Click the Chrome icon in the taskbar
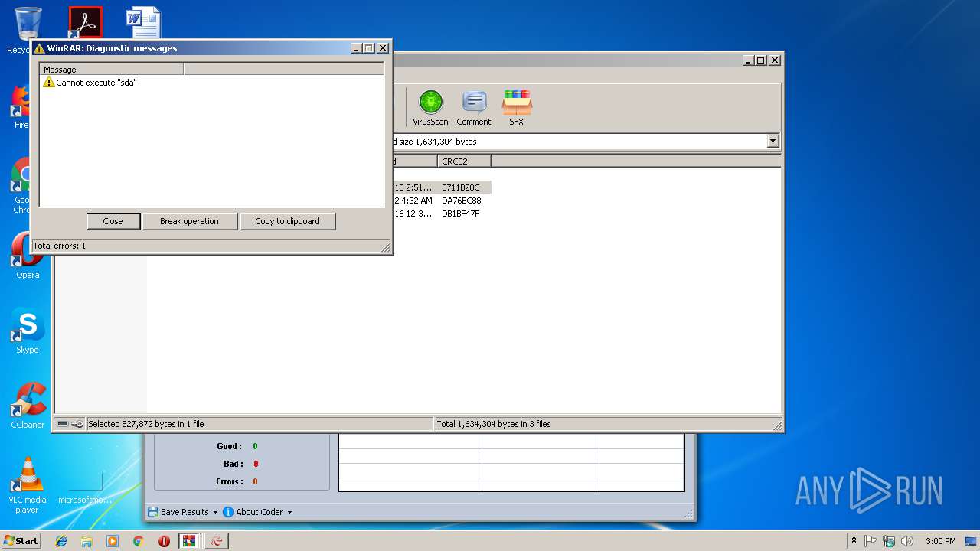 138,541
